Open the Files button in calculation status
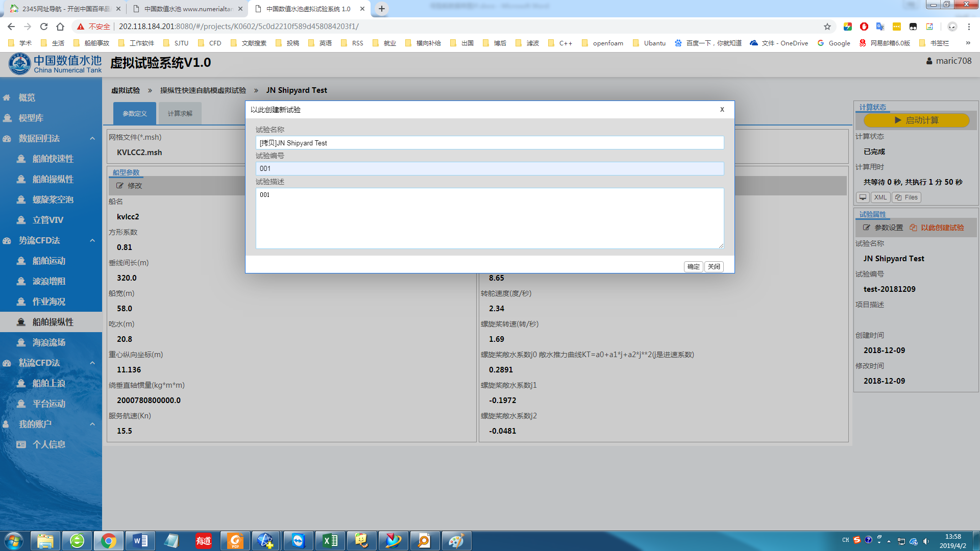Image resolution: width=980 pixels, height=551 pixels. 906,197
